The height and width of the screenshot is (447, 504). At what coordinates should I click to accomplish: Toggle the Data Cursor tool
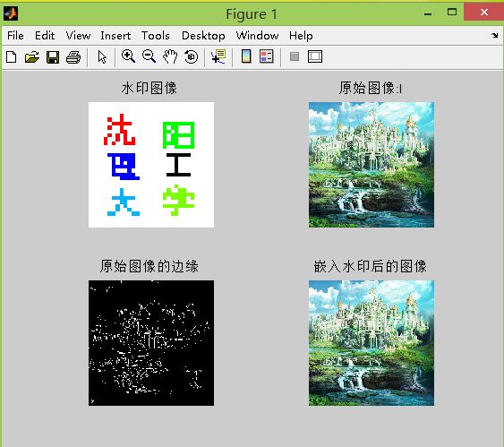(x=219, y=56)
